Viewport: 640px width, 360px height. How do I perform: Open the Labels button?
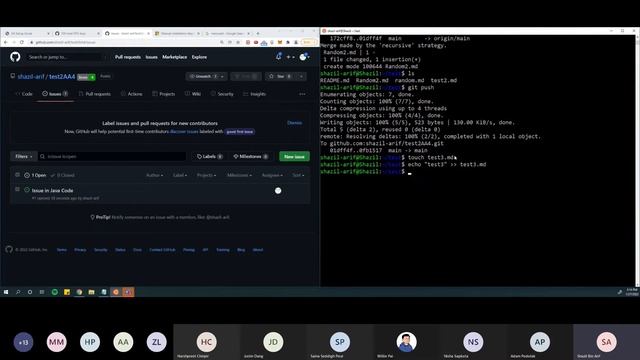(209, 156)
